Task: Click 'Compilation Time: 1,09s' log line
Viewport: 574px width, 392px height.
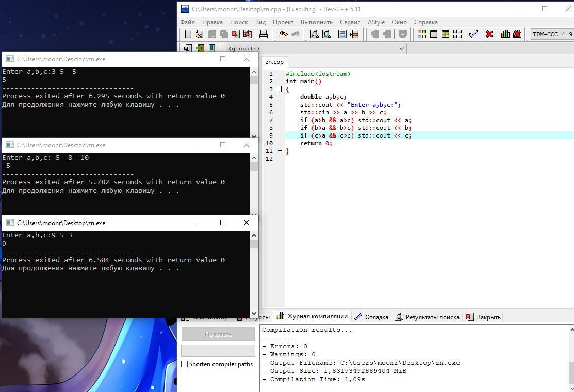Action: (314, 379)
